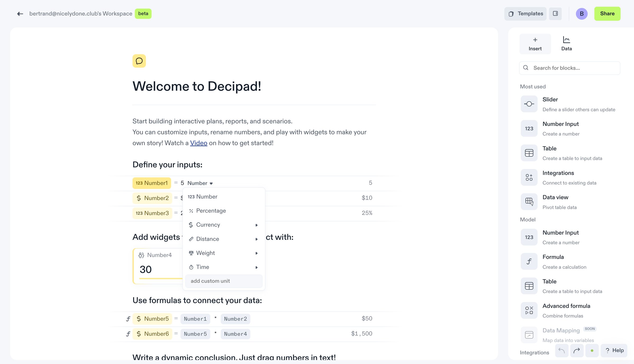This screenshot has width=634, height=364.
Task: Click the Integrations block icon
Action: pyautogui.click(x=529, y=177)
